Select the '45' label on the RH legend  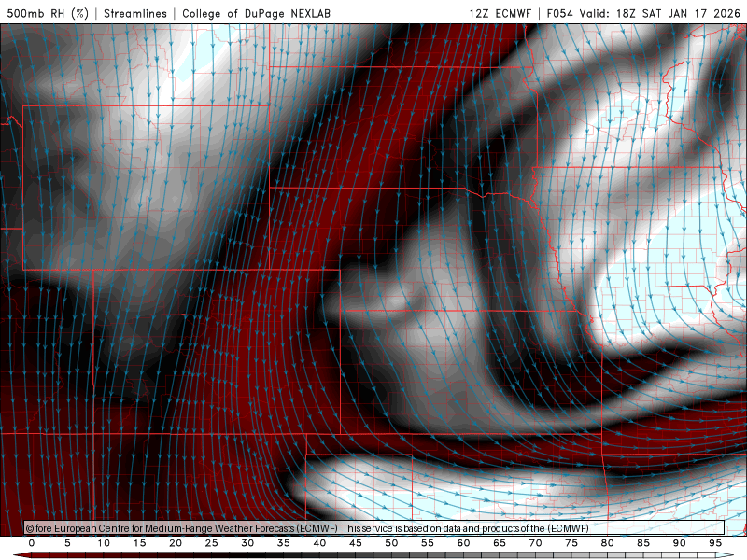pyautogui.click(x=356, y=543)
